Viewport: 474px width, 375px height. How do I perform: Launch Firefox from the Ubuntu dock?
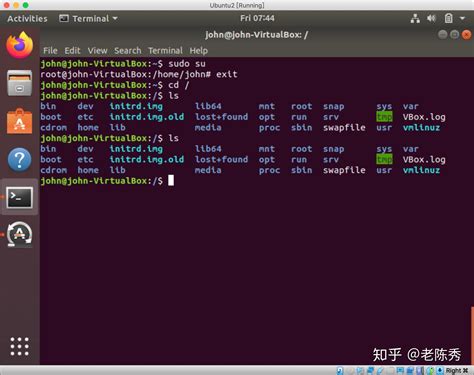click(x=20, y=45)
